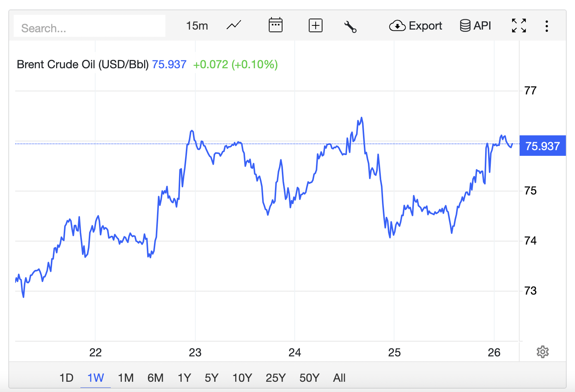Click the 75.937 current price axis label
Image resolution: width=575 pixels, height=392 pixels.
click(x=543, y=146)
